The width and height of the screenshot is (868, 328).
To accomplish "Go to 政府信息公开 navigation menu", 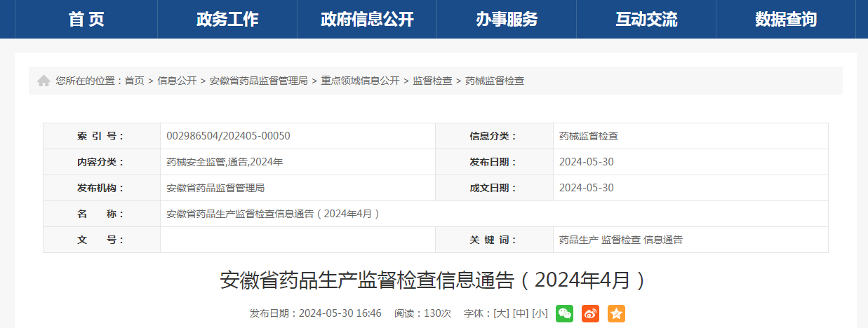I will pos(367,19).
